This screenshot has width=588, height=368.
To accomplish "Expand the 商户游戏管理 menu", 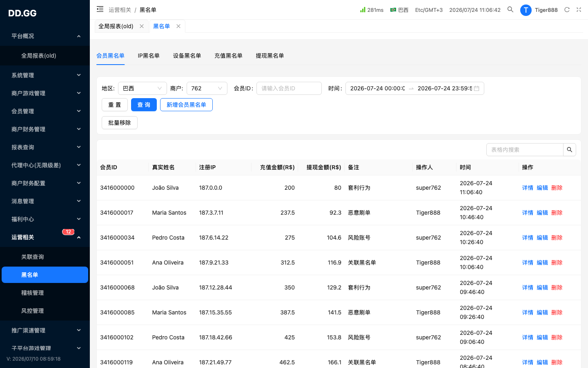I will point(45,93).
